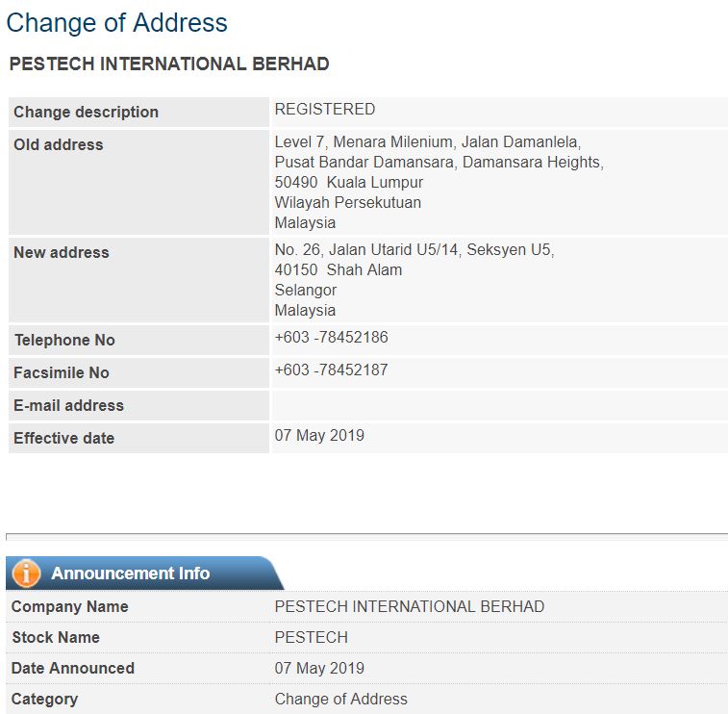Click the 40150 Shah Alam line
This screenshot has height=714, width=728.
pos(338,269)
